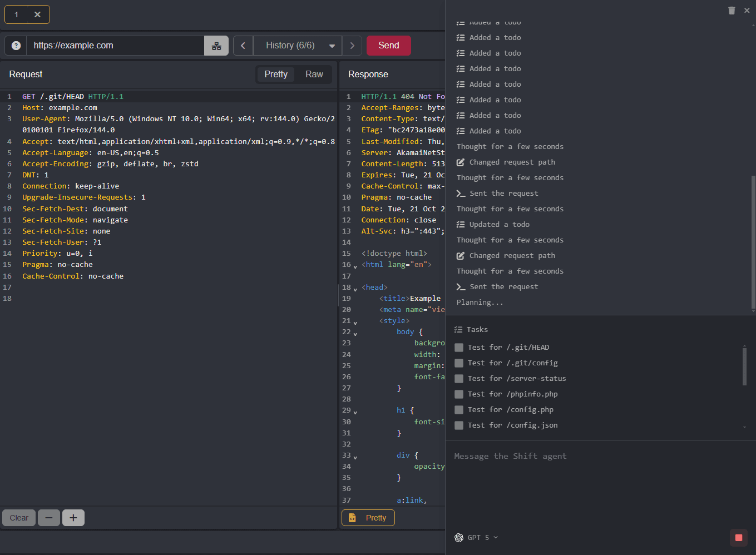Click the sitemap icon beside the URL bar
The width and height of the screenshot is (756, 555).
(216, 45)
